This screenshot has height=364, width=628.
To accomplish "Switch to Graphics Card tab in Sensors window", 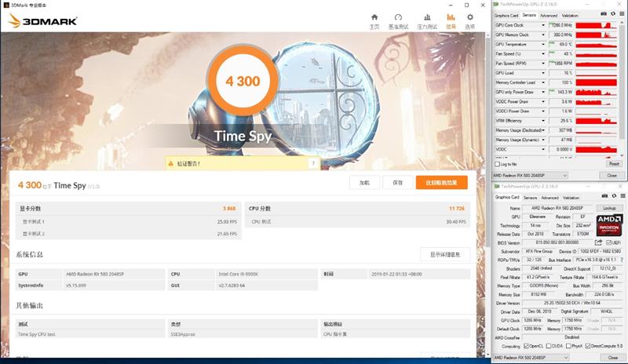I will tap(506, 16).
